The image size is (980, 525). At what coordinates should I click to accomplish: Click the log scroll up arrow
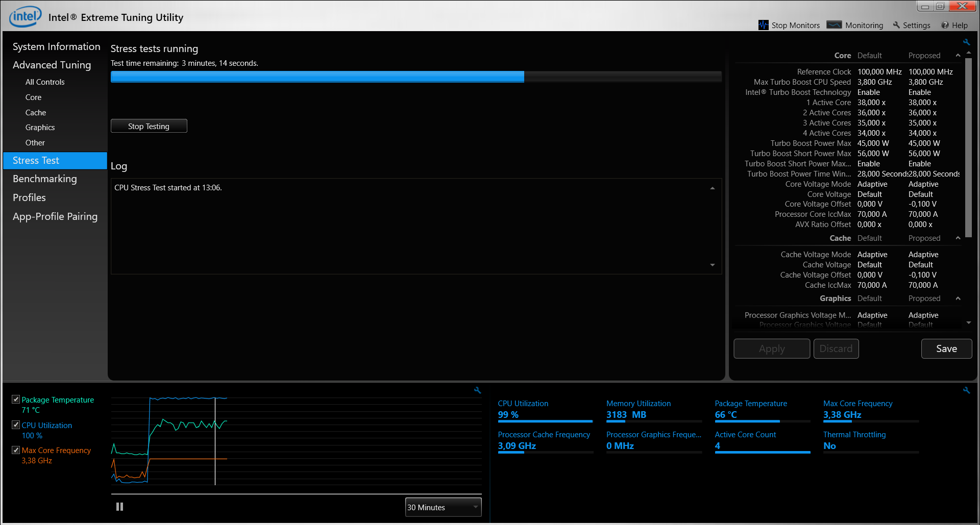pyautogui.click(x=713, y=188)
